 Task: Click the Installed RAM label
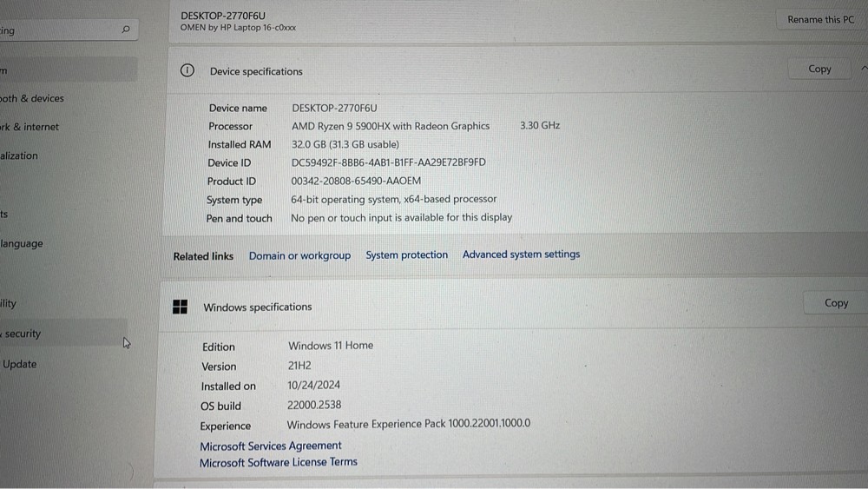pyautogui.click(x=240, y=144)
